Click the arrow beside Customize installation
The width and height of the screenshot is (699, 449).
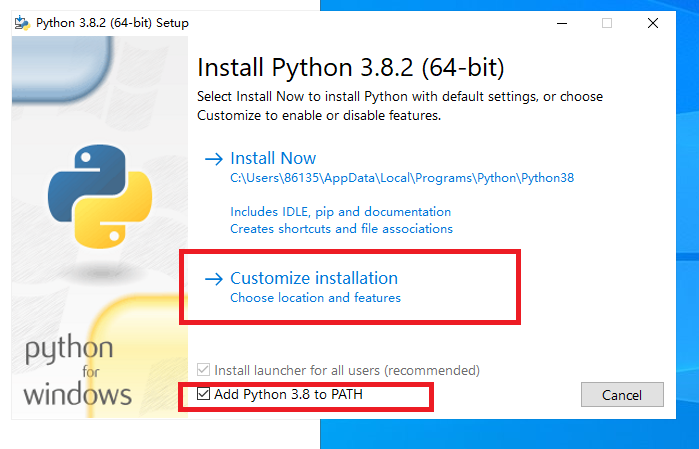pyautogui.click(x=214, y=279)
